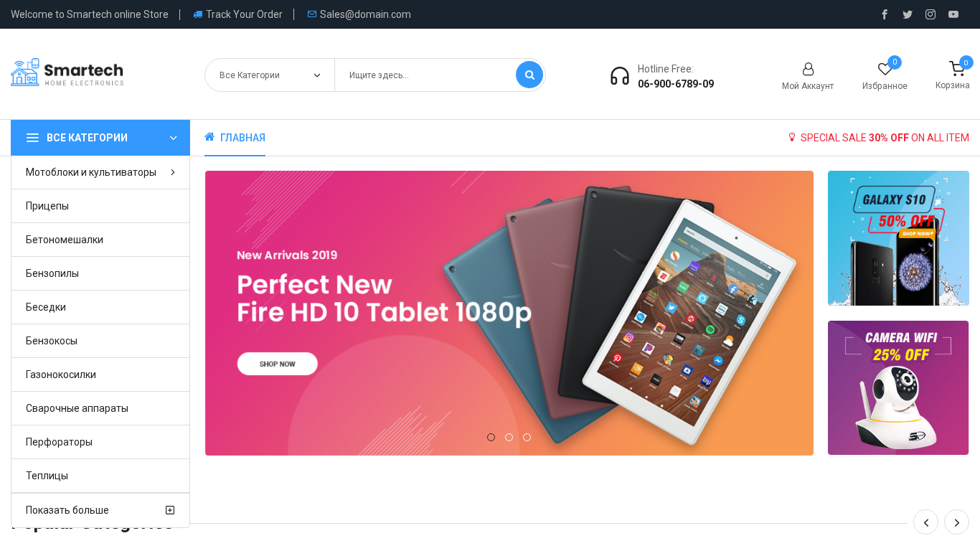Open the ГЛАВНАЯ tab
The width and height of the screenshot is (980, 551).
pos(235,138)
